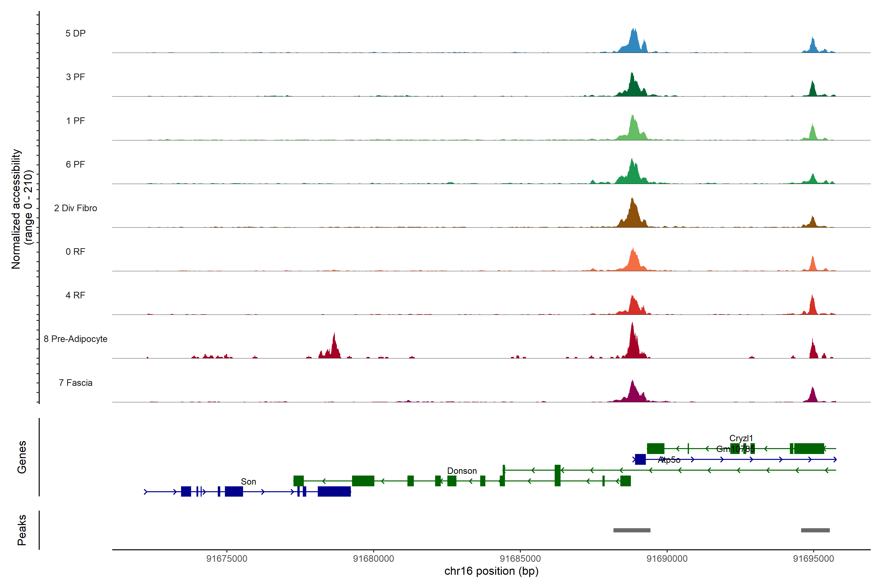Click the right gray peak bar
Viewport: 882px width, 588px height.
tap(815, 530)
